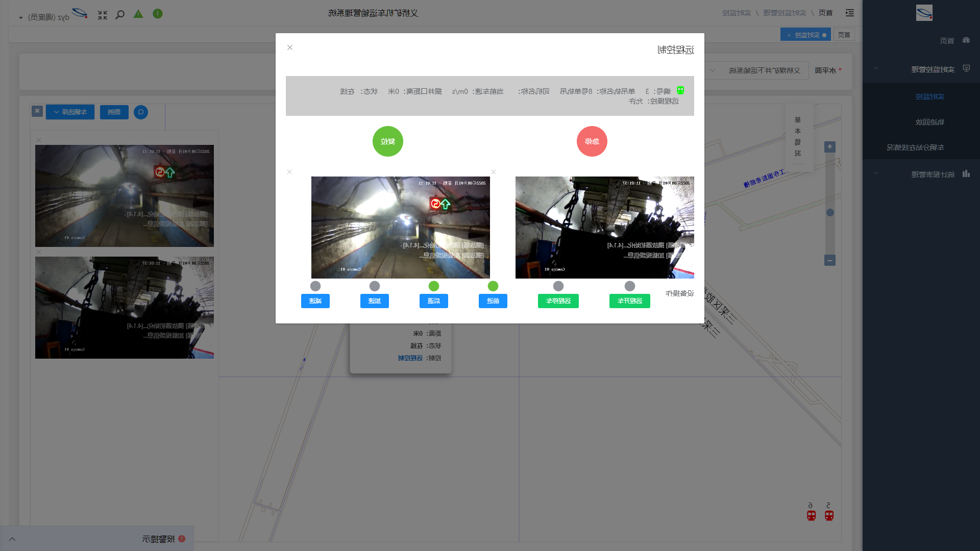Click the search magnifier icon in header

120,15
